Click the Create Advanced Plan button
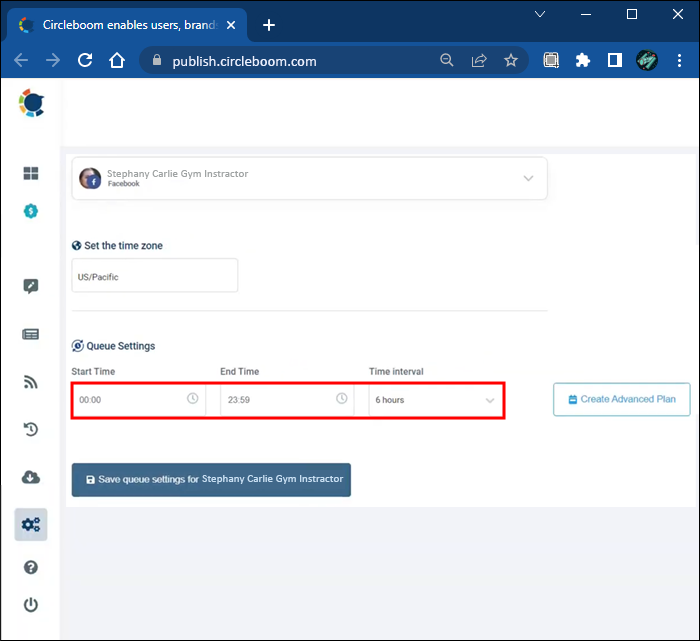The image size is (700, 641). [x=621, y=399]
